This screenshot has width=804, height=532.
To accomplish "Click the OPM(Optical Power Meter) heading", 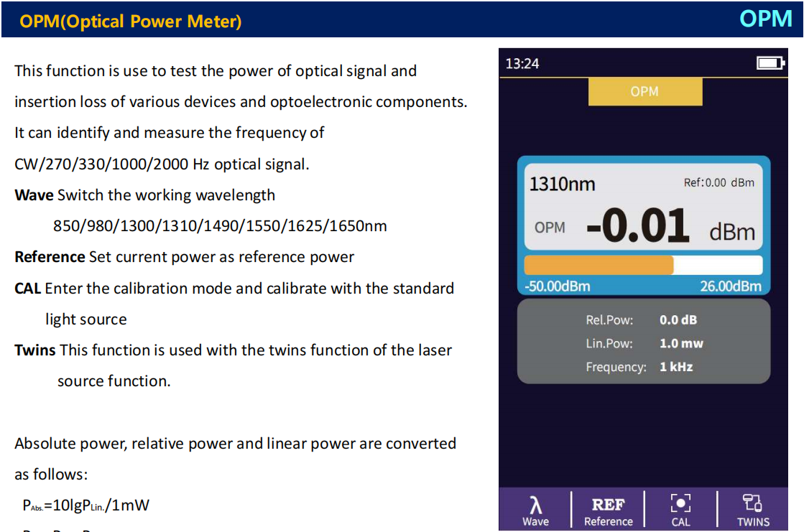I will (131, 22).
